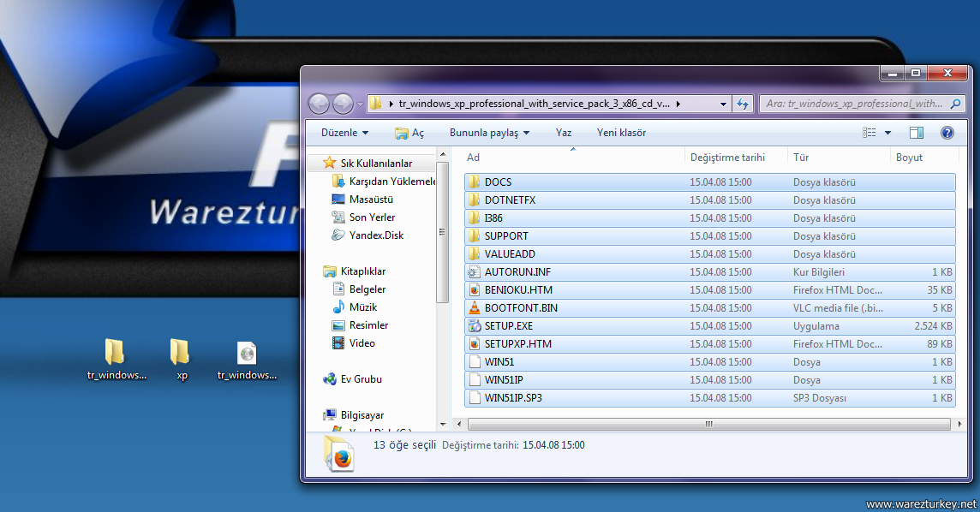Open the recent pages dropdown beside the forward arrow

(360, 104)
